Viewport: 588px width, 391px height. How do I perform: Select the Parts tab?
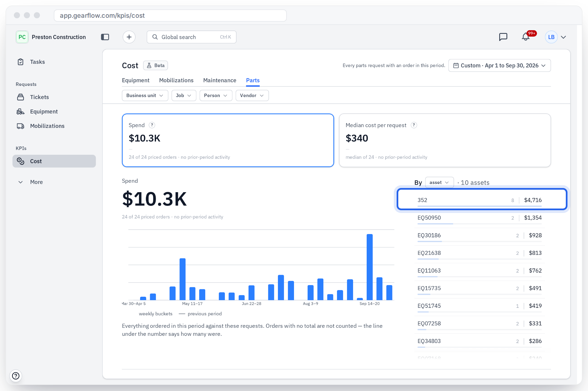(x=253, y=80)
